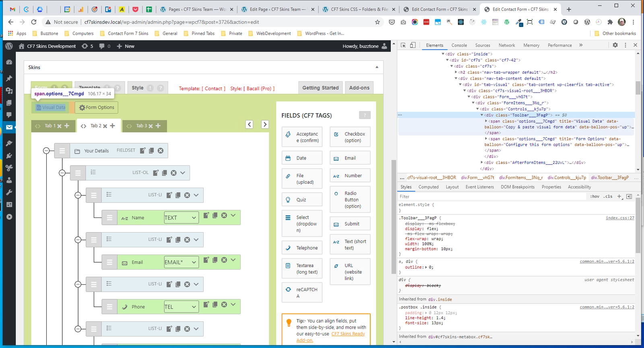
Task: Toggle DevTools device toolbar icon
Action: (x=413, y=45)
